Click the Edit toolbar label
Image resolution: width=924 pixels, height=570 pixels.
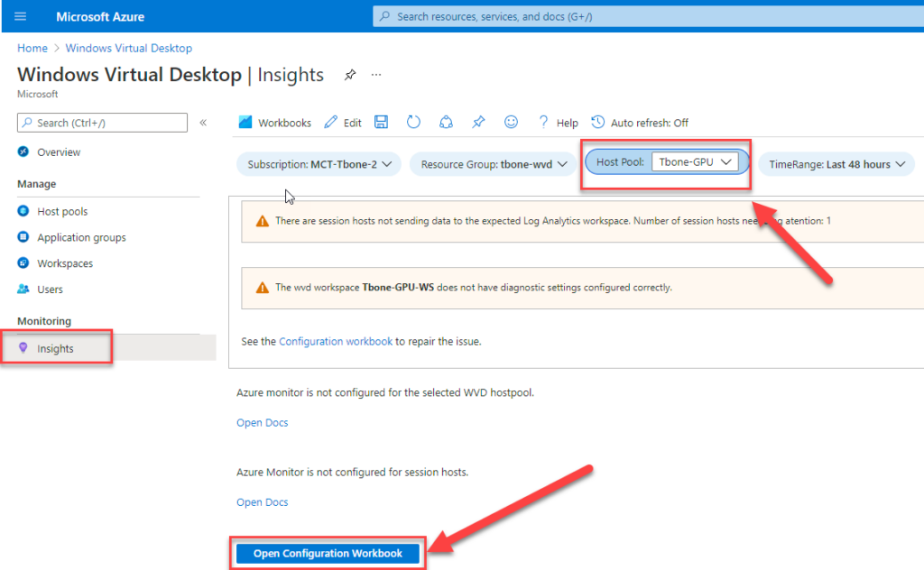pyautogui.click(x=353, y=123)
